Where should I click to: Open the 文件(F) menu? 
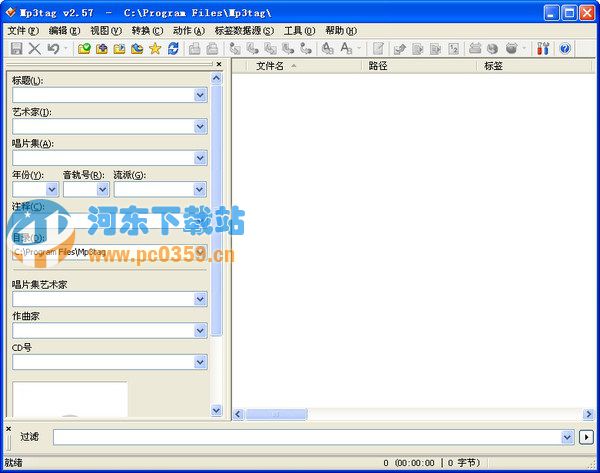pos(23,31)
